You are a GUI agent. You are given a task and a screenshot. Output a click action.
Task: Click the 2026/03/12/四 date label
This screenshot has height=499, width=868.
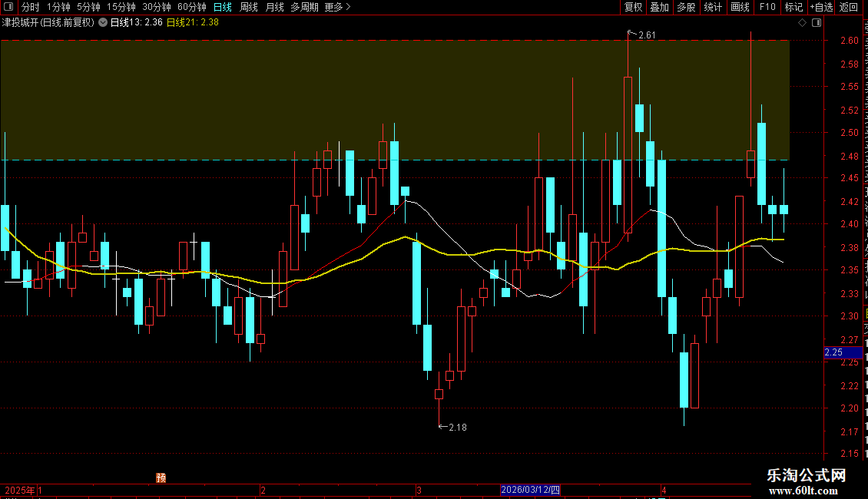[530, 490]
